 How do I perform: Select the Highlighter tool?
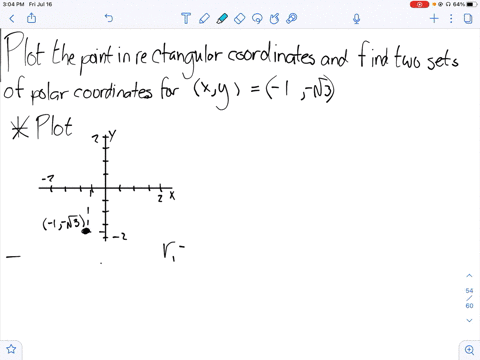tap(222, 18)
